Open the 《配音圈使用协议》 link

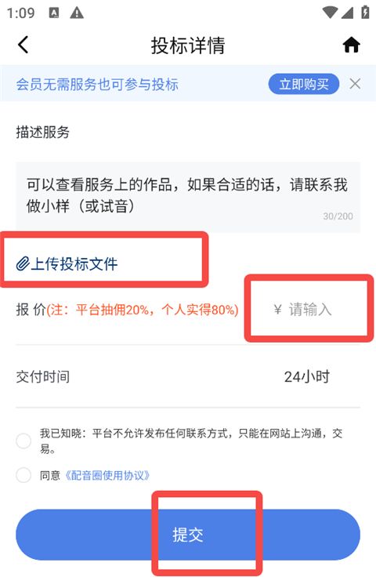point(107,476)
